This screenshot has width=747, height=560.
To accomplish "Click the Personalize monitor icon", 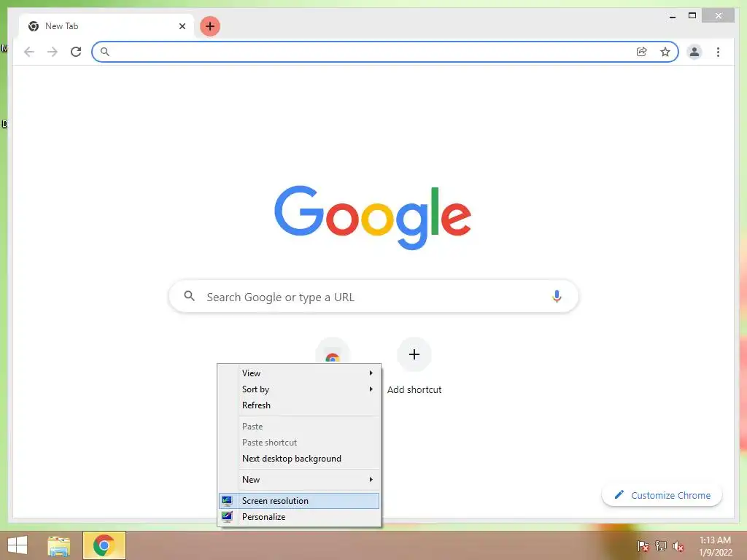I will point(228,517).
